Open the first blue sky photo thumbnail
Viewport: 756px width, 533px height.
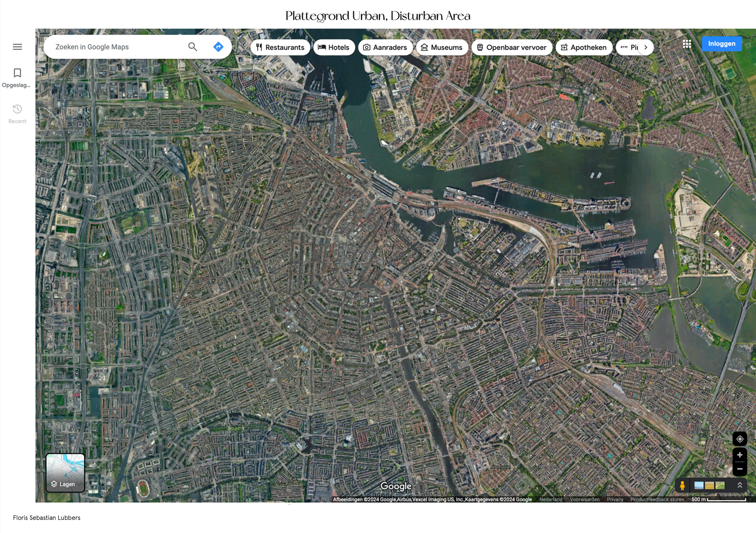(699, 485)
